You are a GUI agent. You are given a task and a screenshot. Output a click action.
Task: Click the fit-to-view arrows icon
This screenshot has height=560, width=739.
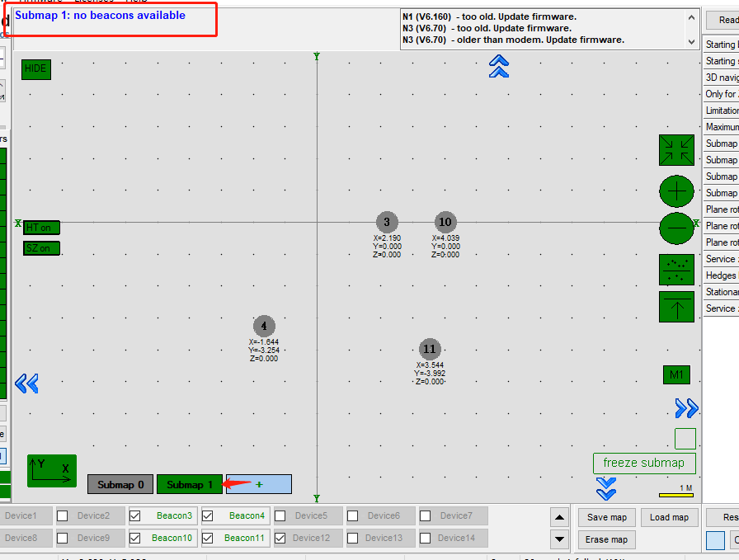coord(676,150)
